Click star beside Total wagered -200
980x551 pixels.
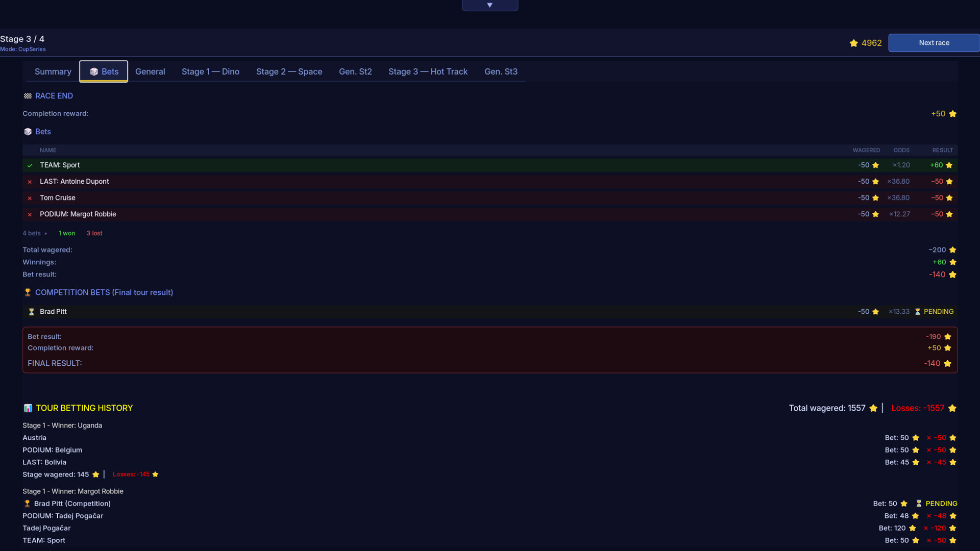click(952, 250)
